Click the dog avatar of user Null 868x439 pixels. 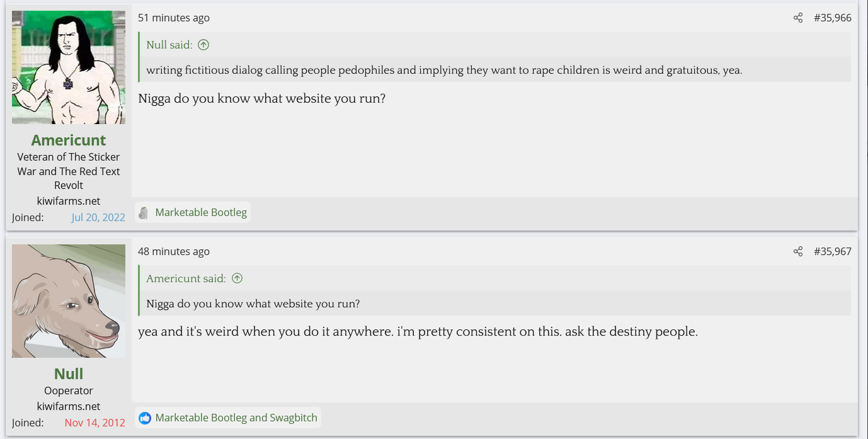tap(69, 301)
